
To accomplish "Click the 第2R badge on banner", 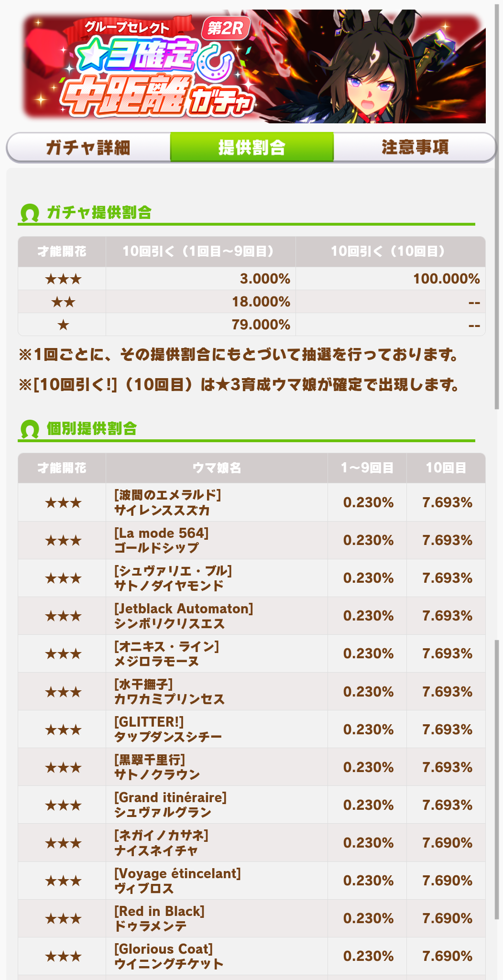I will pyautogui.click(x=226, y=28).
